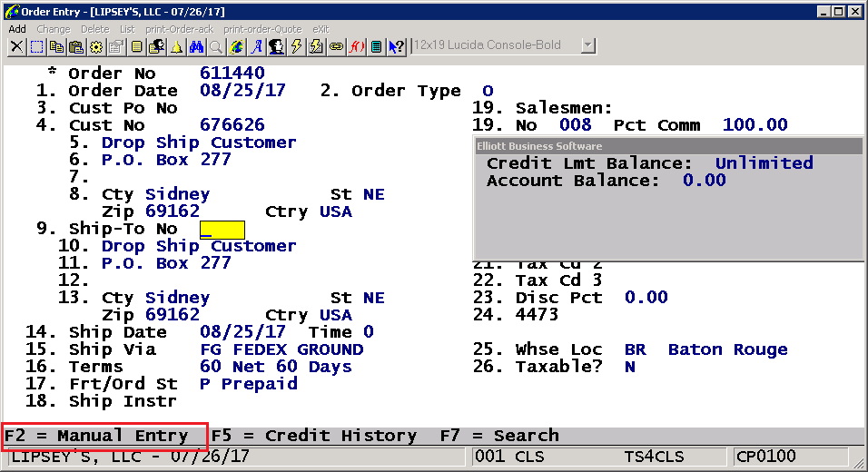Image resolution: width=868 pixels, height=472 pixels.
Task: Click the Paste clipboard icon
Action: (76, 46)
